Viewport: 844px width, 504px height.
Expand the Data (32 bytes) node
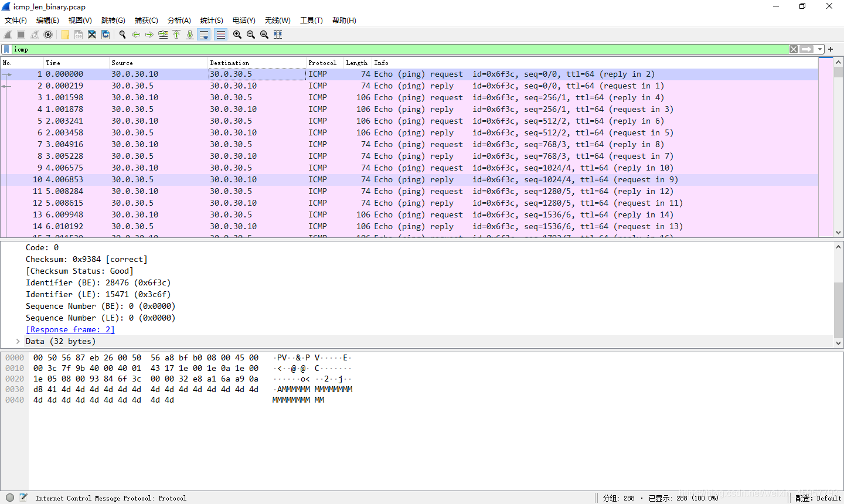point(18,341)
